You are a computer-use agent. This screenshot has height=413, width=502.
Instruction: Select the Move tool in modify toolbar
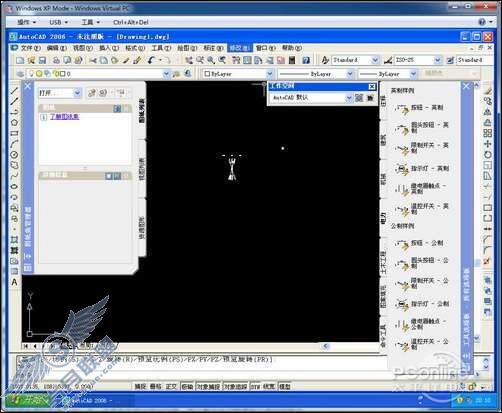tap(488, 144)
